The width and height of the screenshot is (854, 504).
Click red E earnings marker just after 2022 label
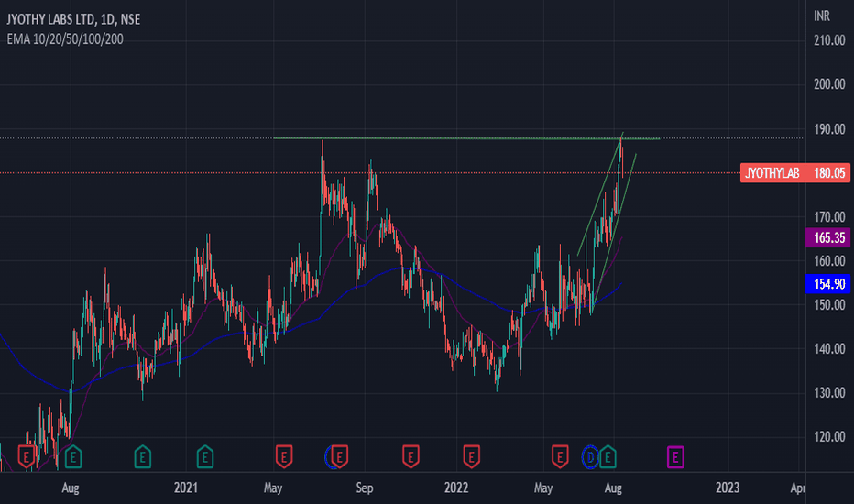[x=471, y=456]
